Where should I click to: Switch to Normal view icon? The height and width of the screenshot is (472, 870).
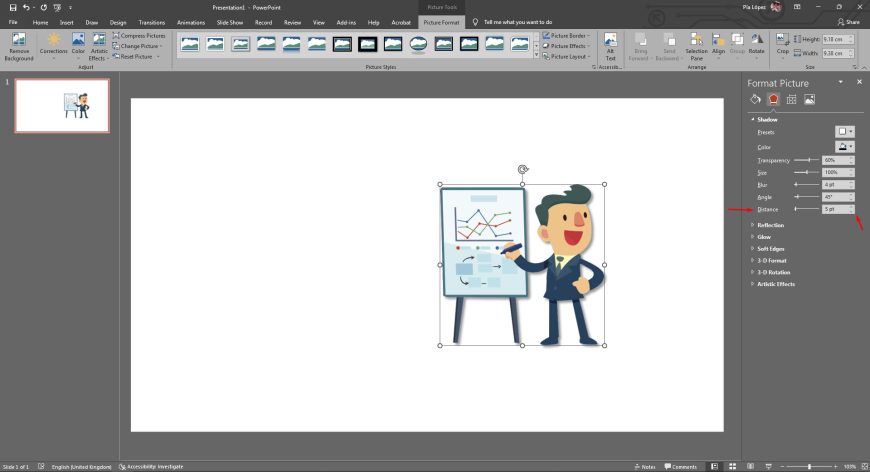pos(714,466)
